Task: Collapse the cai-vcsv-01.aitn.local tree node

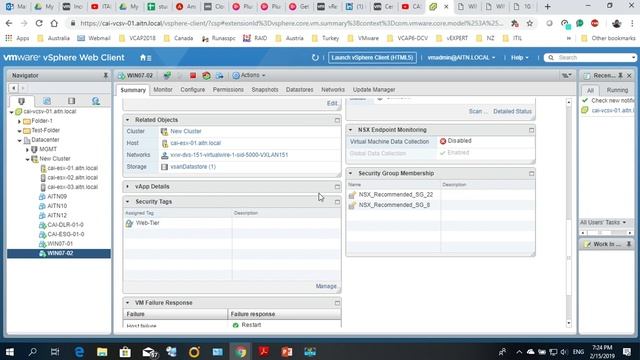Action: pos(12,112)
